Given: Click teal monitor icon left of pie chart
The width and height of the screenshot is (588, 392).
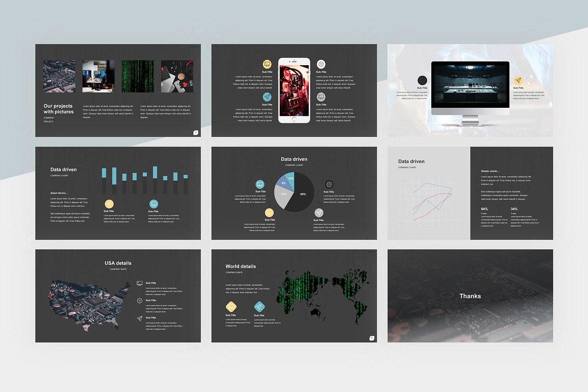Looking at the screenshot, I should click(x=260, y=184).
